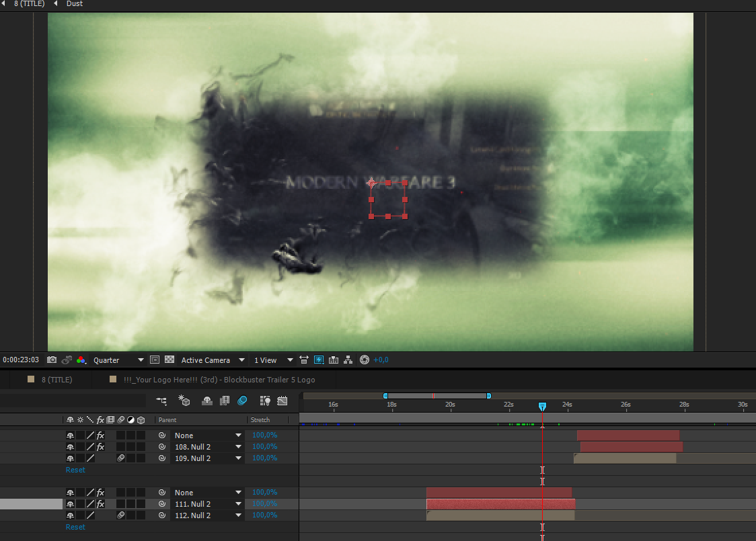The width and height of the screenshot is (756, 541).
Task: Open None parent dropdown above 108. Null 2
Action: pyautogui.click(x=207, y=435)
